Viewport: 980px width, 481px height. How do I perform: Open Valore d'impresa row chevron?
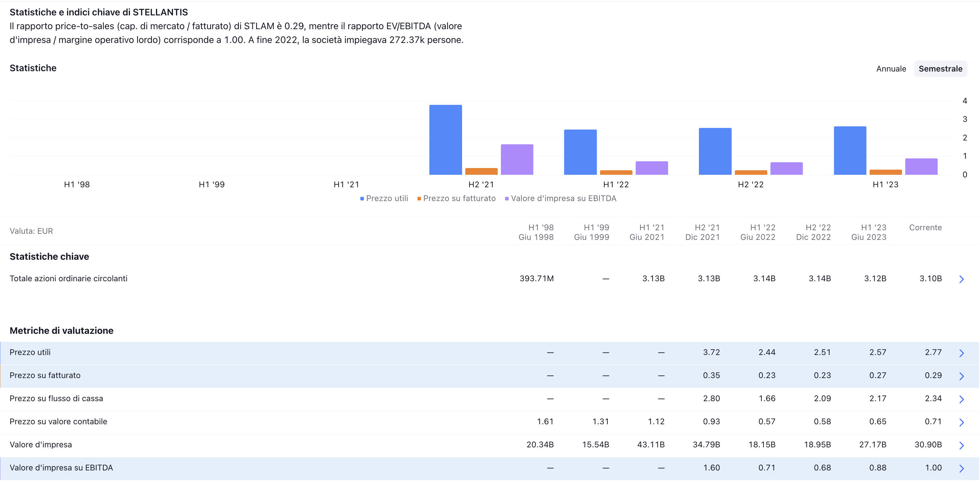961,445
